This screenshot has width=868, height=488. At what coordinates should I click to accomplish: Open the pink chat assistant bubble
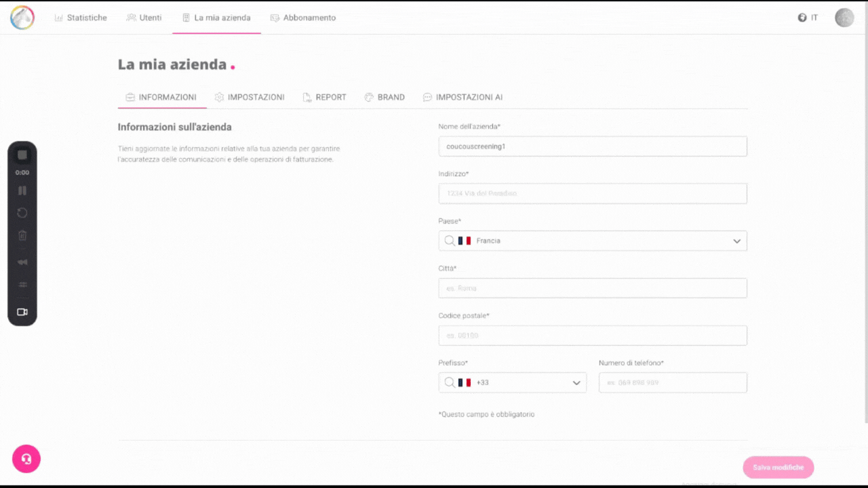tap(26, 459)
